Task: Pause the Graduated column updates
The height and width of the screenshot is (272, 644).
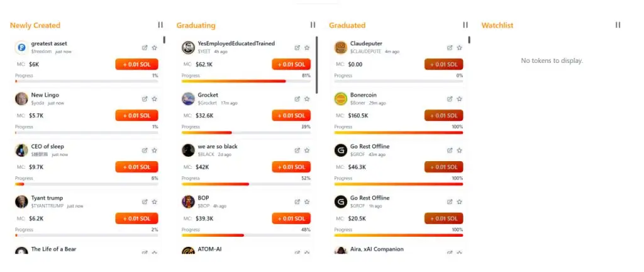Action: point(465,25)
